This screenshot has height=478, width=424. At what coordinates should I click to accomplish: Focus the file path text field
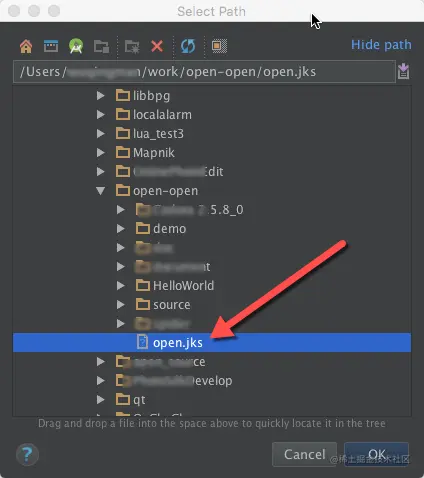coord(204,71)
